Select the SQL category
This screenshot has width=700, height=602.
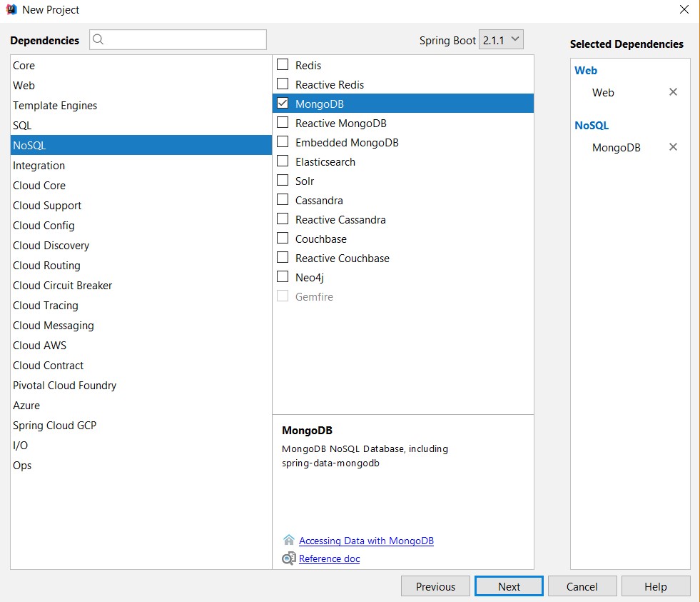point(141,125)
